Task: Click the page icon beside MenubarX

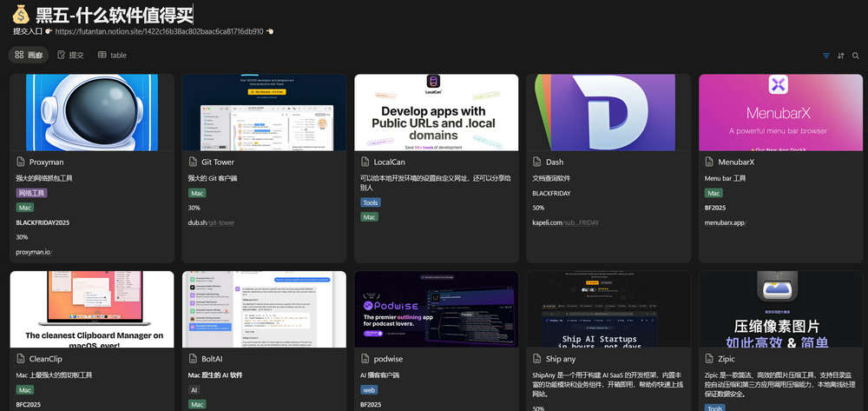Action: click(x=709, y=162)
